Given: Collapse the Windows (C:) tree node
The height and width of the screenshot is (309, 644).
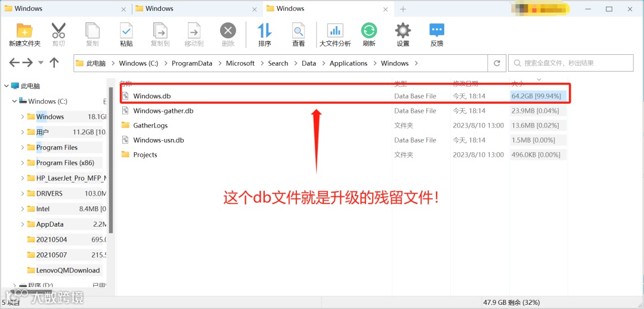Looking at the screenshot, I should (14, 101).
